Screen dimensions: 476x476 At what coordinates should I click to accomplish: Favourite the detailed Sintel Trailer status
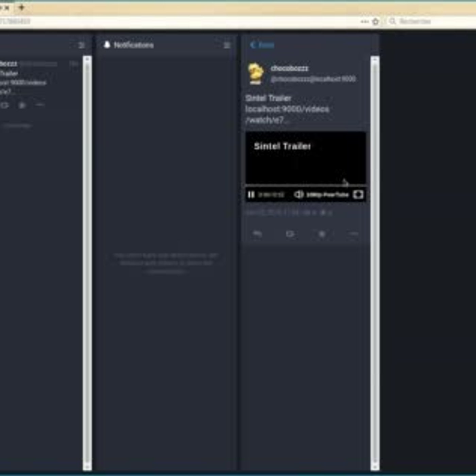322,234
